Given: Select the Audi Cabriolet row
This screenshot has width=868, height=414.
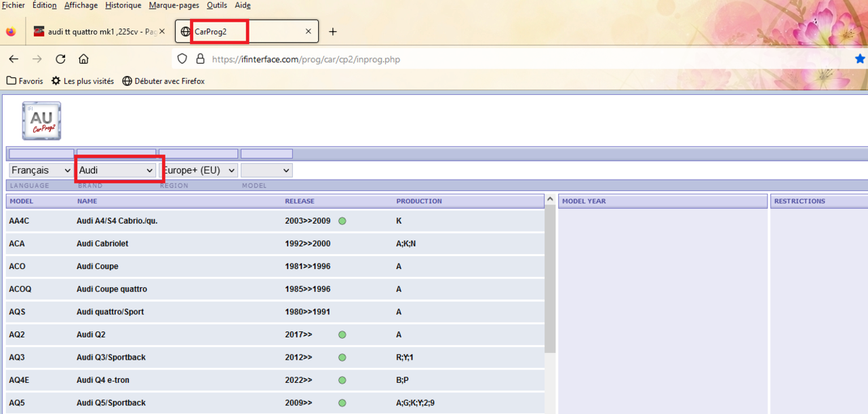Looking at the screenshot, I should point(275,243).
